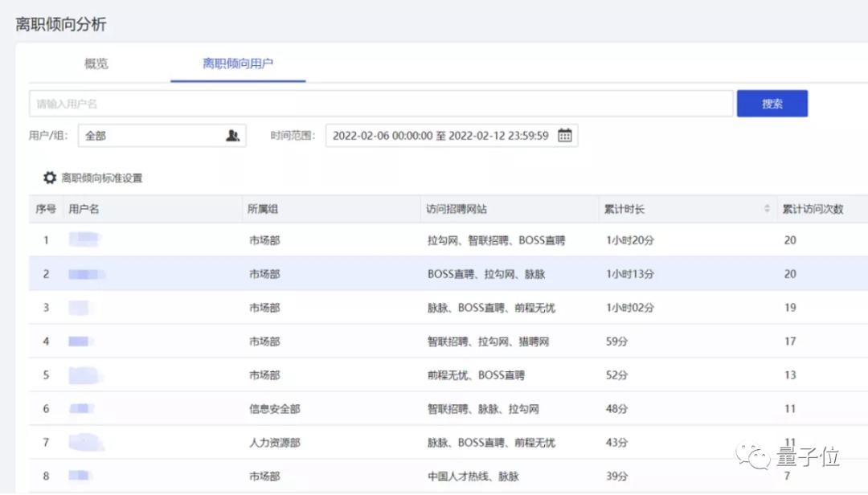Open the calendar icon in time range
This screenshot has width=868, height=495.
click(x=565, y=136)
